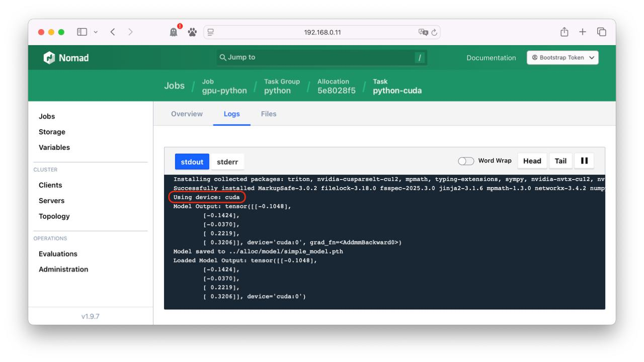This screenshot has width=644, height=362.
Task: Click the grad_fn=<AddmmBackward0> log line
Action: pos(302,242)
